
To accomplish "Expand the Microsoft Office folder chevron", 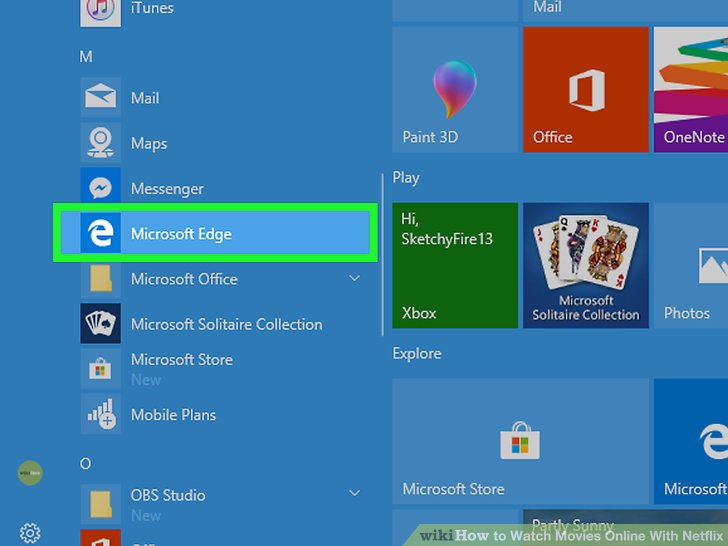I will tap(354, 278).
